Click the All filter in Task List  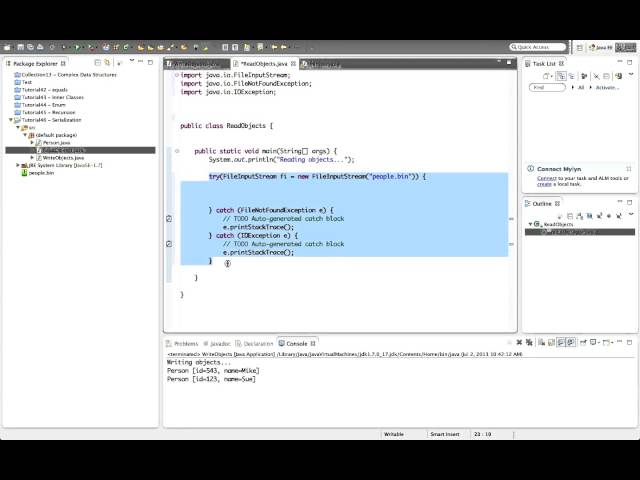pos(581,87)
